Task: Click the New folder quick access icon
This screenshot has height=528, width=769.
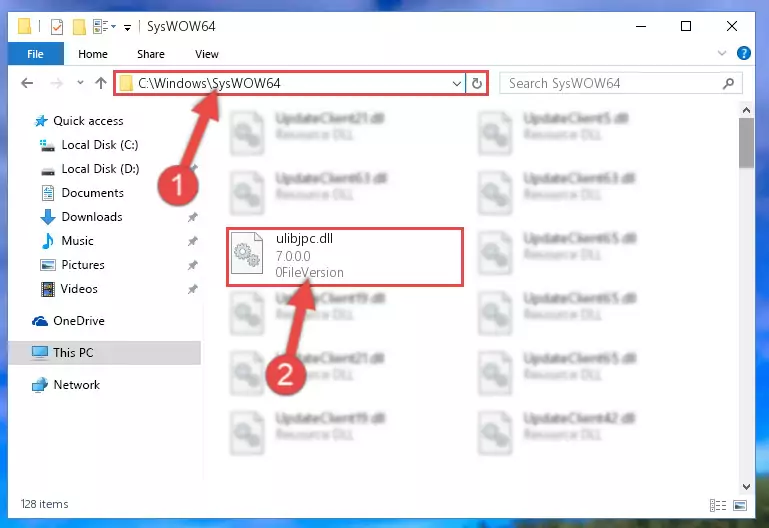Action: tap(79, 26)
